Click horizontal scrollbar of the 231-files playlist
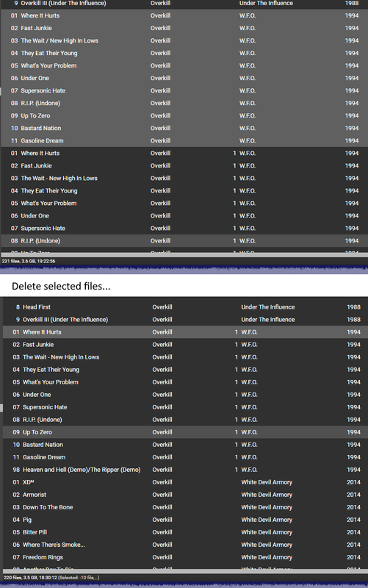This screenshot has height=588, width=368. coord(184,255)
